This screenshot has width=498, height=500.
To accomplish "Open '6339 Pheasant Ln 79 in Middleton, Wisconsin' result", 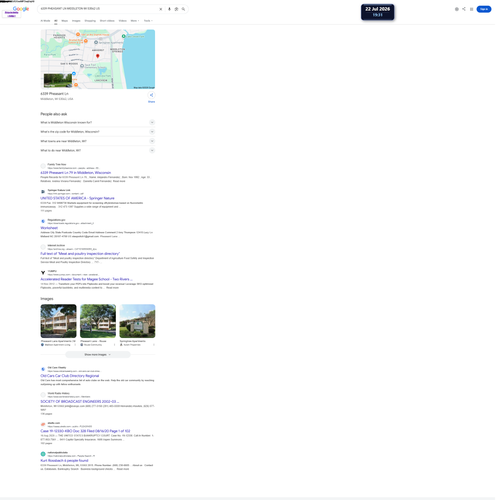I will click(x=76, y=173).
